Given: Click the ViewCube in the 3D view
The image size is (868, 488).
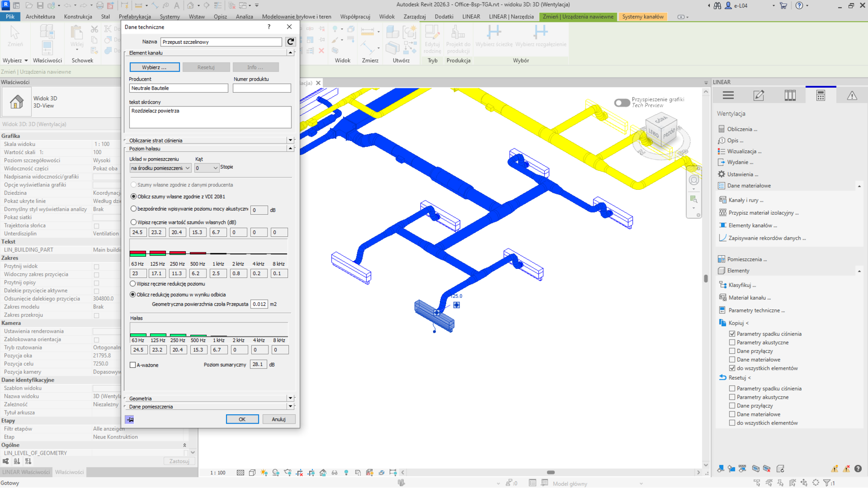Looking at the screenshot, I should click(661, 130).
